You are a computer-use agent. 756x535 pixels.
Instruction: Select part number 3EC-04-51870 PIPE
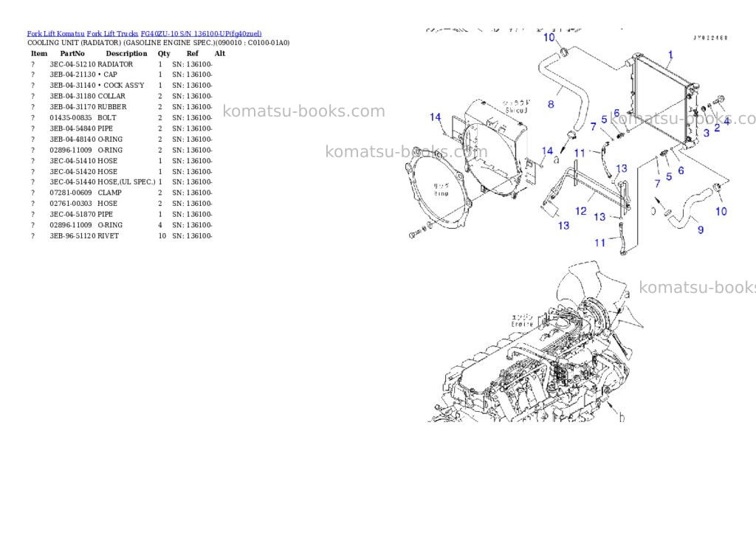pyautogui.click(x=81, y=215)
